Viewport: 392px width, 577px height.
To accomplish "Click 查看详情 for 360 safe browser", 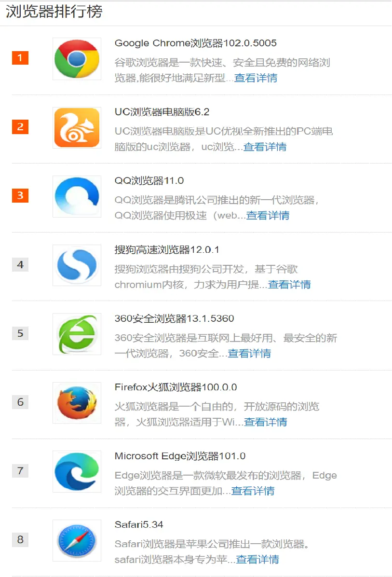I will click(x=249, y=353).
